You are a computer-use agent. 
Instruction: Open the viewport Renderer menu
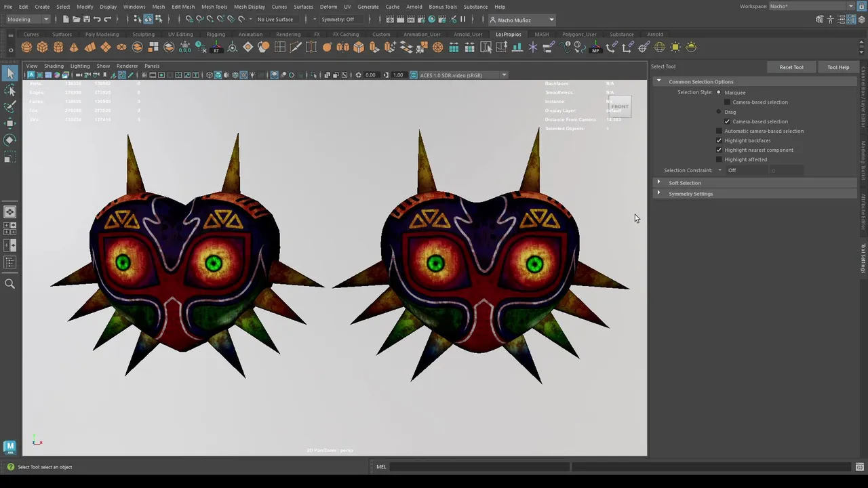click(127, 66)
